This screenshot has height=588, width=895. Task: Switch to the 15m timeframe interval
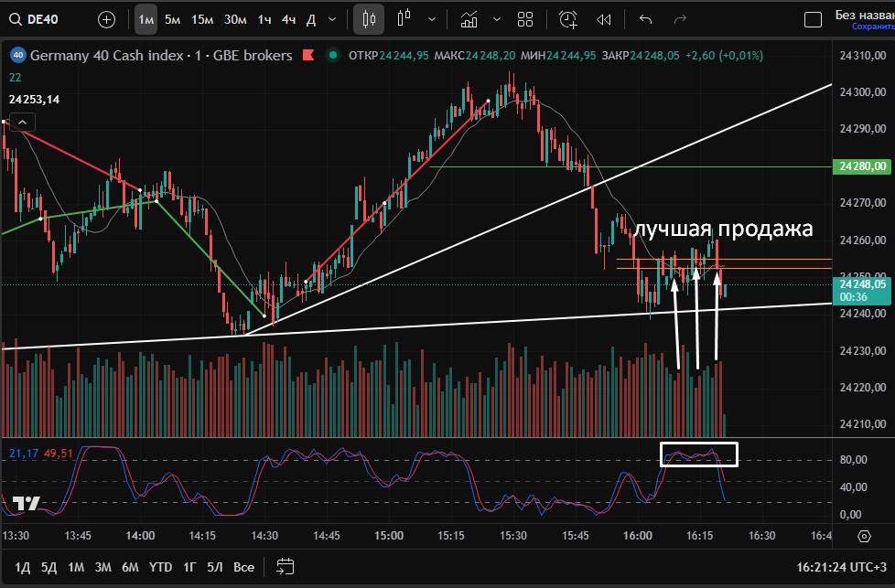pos(202,19)
